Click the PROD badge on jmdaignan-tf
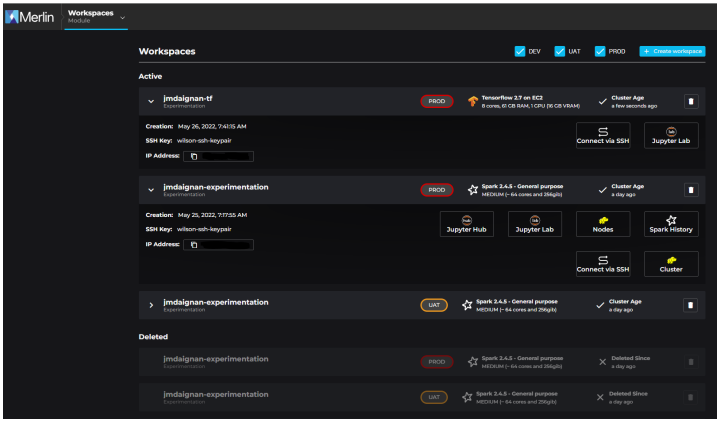 click(437, 101)
